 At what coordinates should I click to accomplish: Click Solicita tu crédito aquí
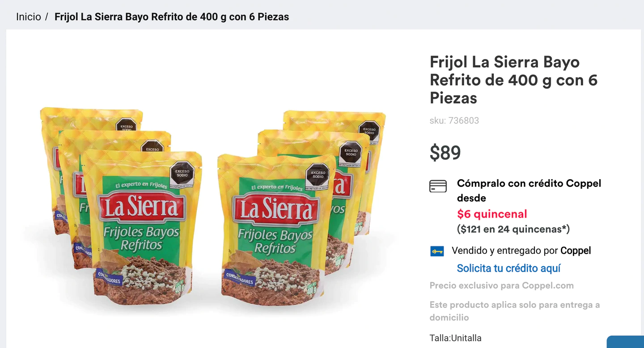click(x=508, y=268)
